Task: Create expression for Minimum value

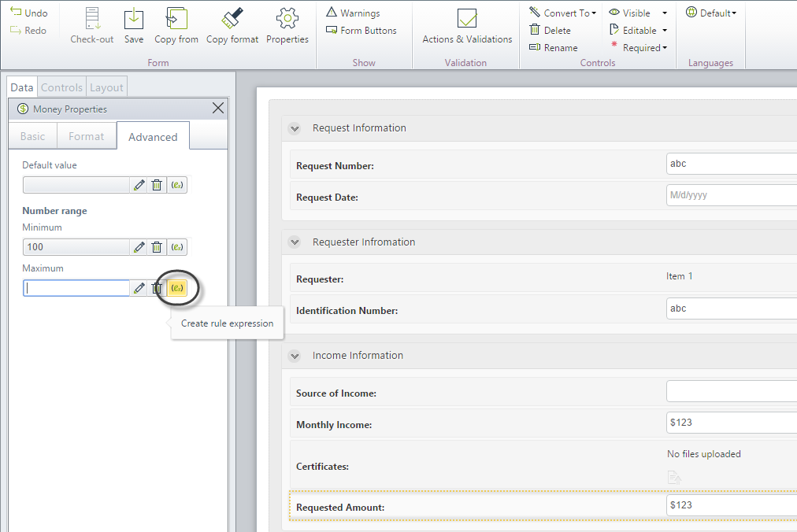Action: pyautogui.click(x=177, y=247)
